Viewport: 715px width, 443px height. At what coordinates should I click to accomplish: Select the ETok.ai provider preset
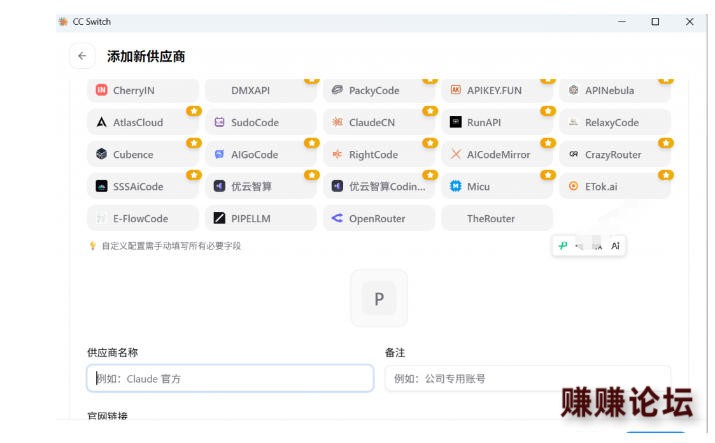pyautogui.click(x=615, y=186)
